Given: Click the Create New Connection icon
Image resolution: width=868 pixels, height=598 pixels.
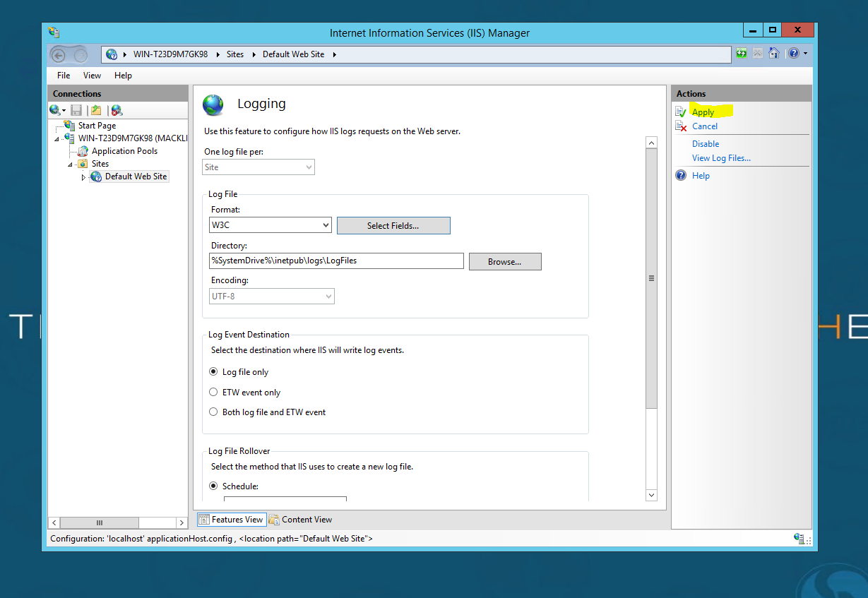Looking at the screenshot, I should (x=56, y=110).
